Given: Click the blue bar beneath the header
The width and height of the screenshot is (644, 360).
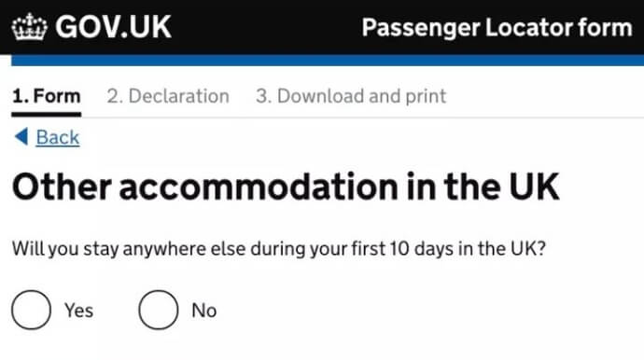Looking at the screenshot, I should coord(328,61).
